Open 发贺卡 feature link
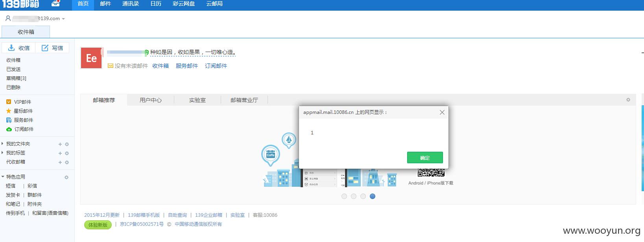This screenshot has height=242, width=644. [x=13, y=195]
